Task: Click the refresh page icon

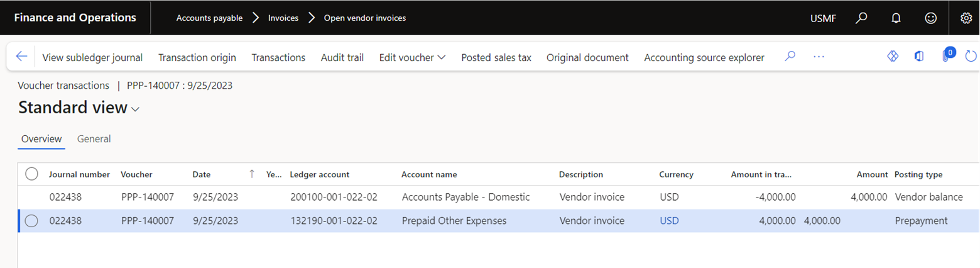Action: tap(971, 57)
